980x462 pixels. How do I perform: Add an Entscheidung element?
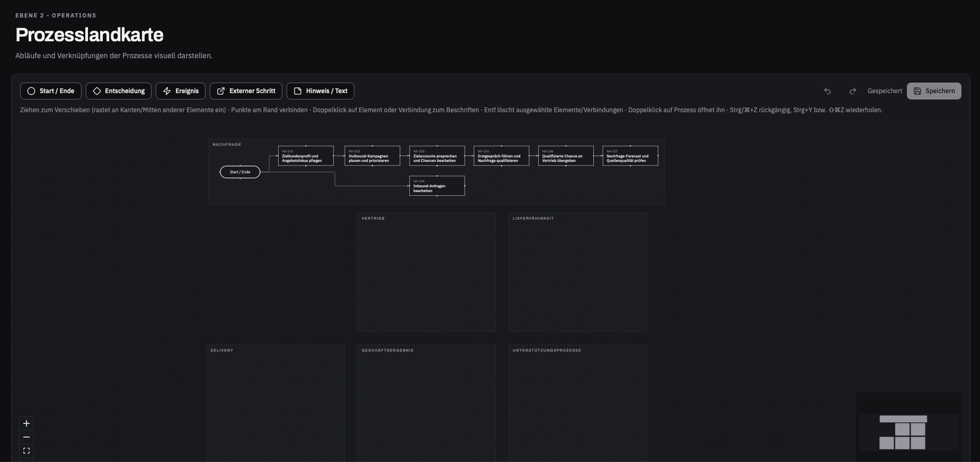point(119,91)
